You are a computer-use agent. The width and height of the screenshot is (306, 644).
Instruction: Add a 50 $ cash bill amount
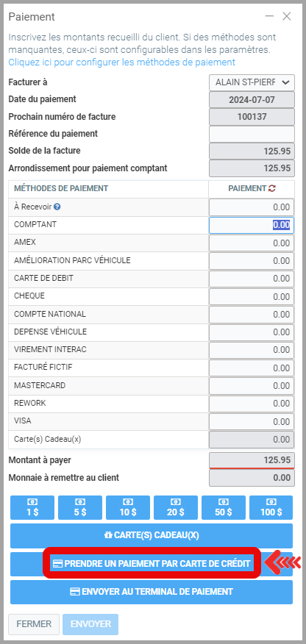click(224, 508)
